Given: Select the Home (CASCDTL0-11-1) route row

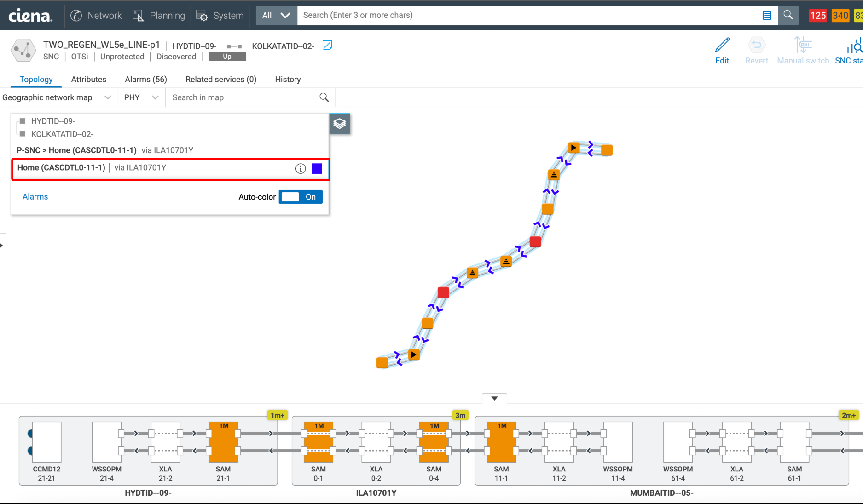Looking at the screenshot, I should point(170,169).
